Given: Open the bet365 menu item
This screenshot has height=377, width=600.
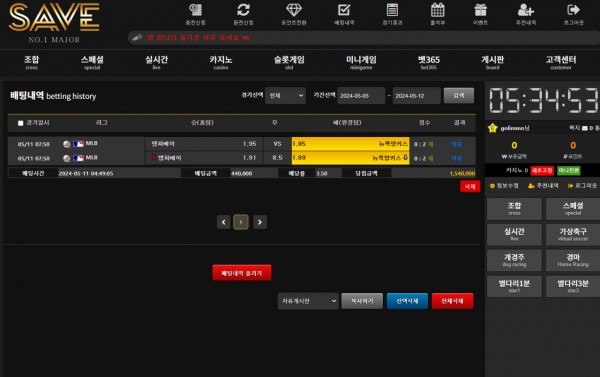Looking at the screenshot, I should [x=429, y=62].
